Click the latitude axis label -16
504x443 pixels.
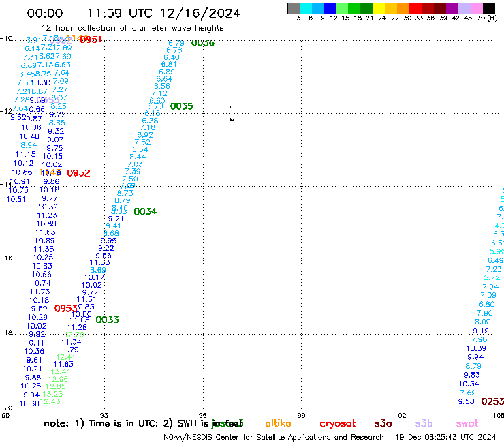click(x=6, y=258)
